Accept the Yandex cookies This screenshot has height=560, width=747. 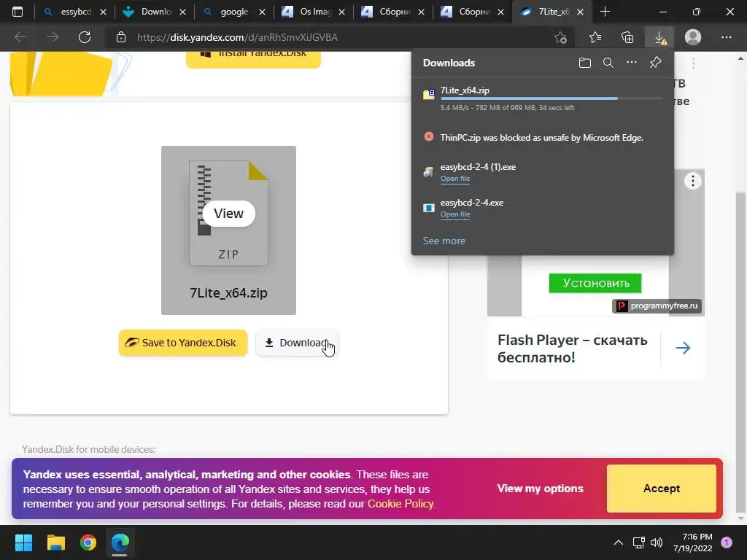pyautogui.click(x=661, y=489)
